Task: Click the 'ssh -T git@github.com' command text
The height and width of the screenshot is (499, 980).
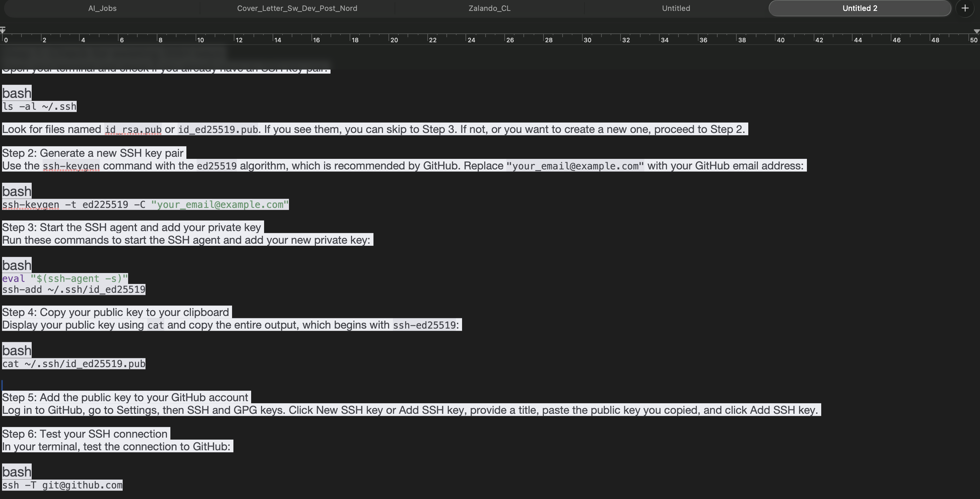Action: 62,485
